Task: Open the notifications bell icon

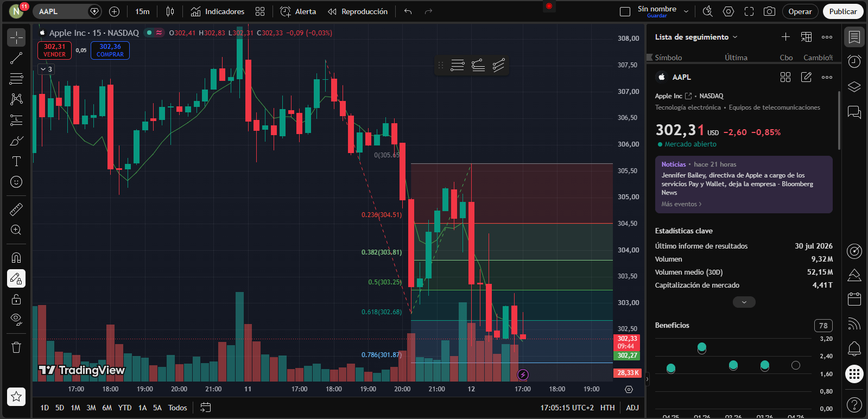Action: tap(854, 348)
